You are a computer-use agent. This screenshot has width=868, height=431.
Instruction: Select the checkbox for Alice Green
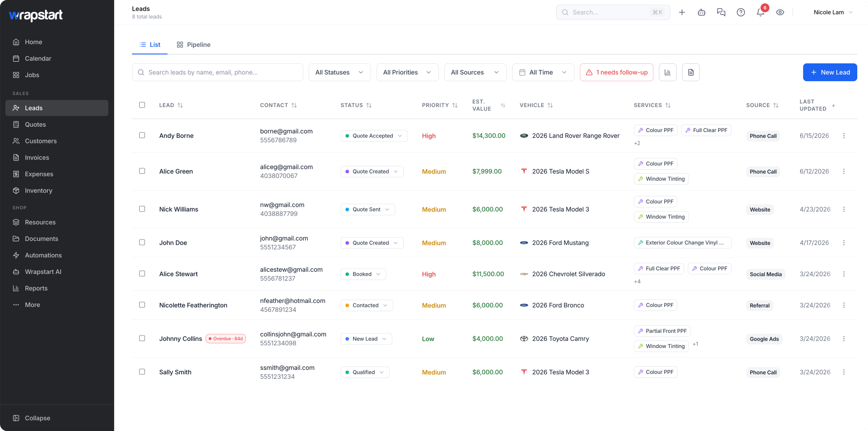142,171
